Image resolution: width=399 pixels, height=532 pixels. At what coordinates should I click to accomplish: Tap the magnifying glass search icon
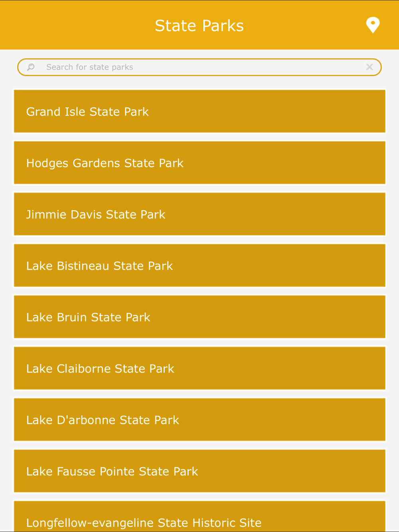31,67
